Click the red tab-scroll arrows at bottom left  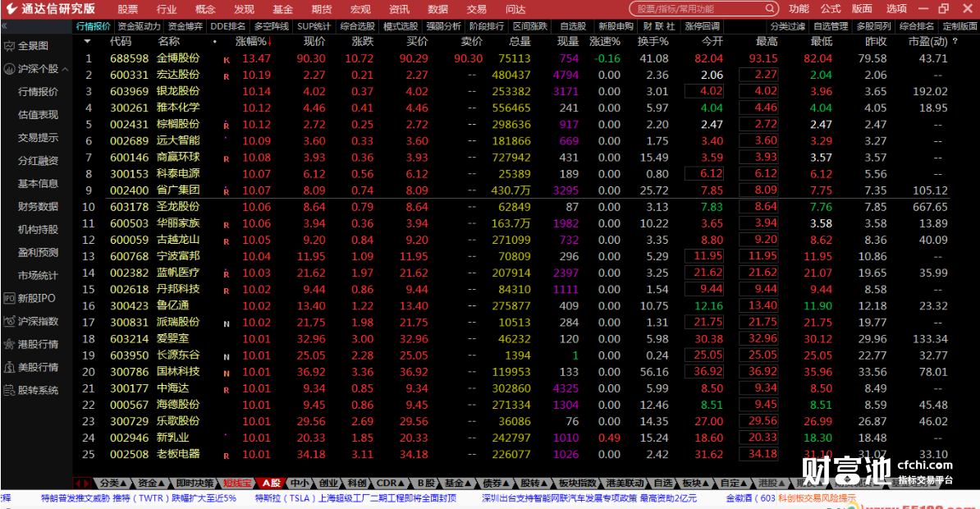click(82, 484)
